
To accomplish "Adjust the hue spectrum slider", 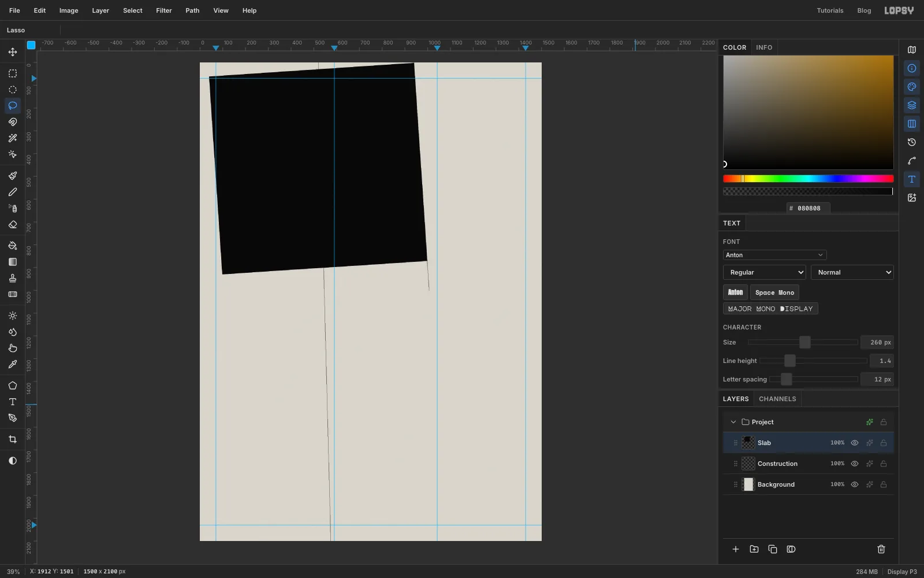I will point(808,179).
